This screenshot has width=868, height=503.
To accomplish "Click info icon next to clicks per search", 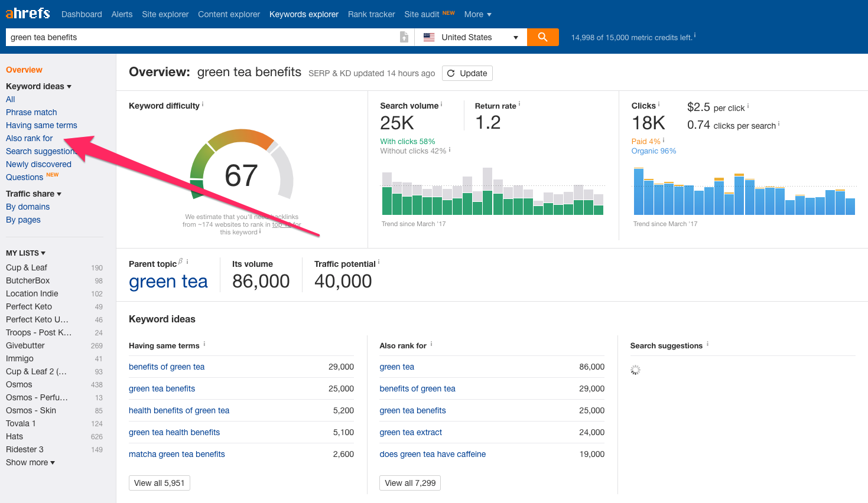I will coord(779,124).
